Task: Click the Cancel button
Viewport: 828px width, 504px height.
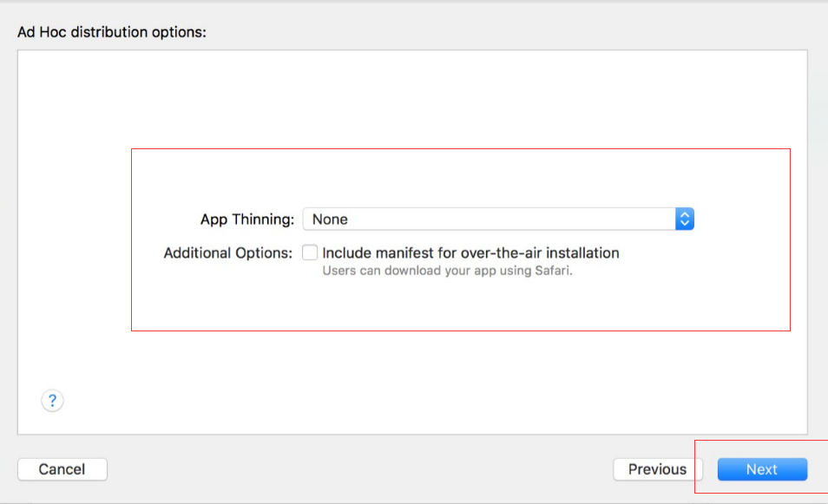Action: tap(62, 469)
